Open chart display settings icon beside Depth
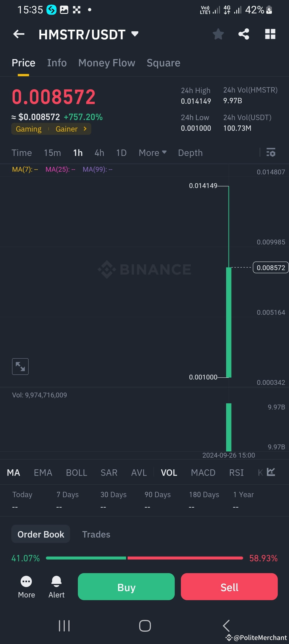289x644 pixels. 271,153
